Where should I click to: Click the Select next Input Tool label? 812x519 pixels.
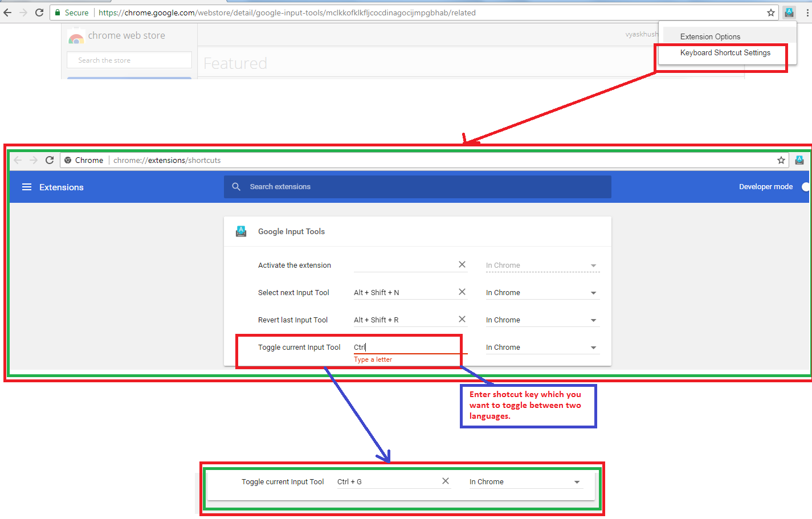pyautogui.click(x=293, y=292)
